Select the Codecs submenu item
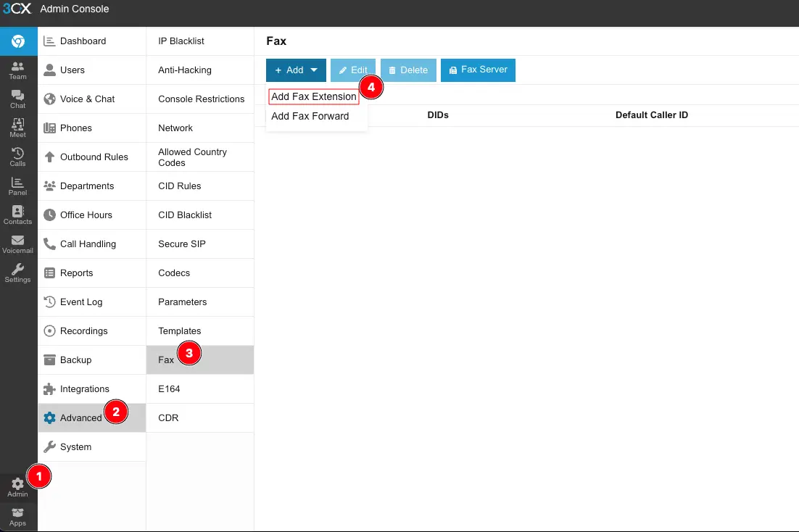Screen dimensions: 799x532 point(174,273)
